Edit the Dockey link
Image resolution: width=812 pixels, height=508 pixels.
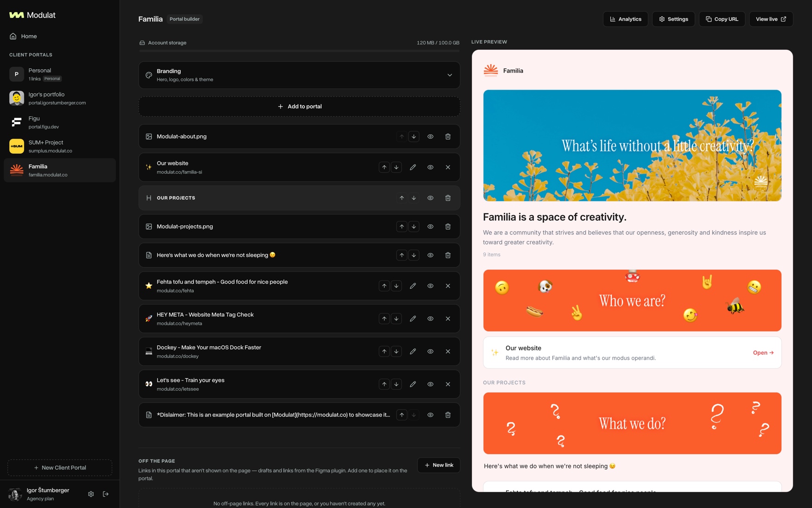pyautogui.click(x=413, y=351)
